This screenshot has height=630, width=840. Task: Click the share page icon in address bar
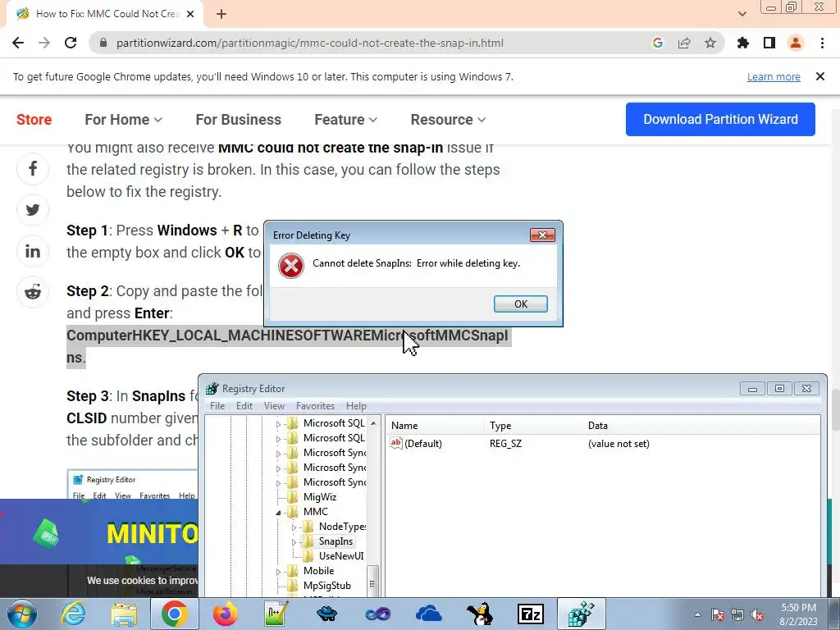tap(684, 43)
